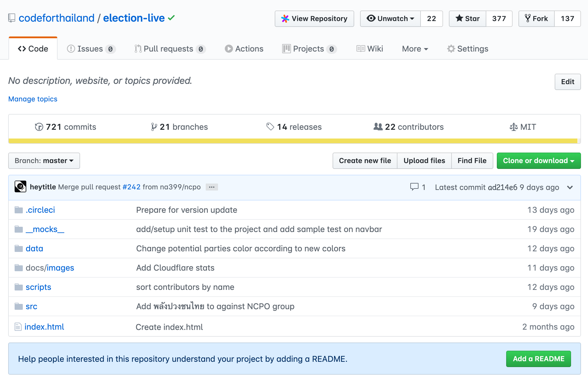Click the Actions play icon
The width and height of the screenshot is (588, 384).
pyautogui.click(x=229, y=49)
